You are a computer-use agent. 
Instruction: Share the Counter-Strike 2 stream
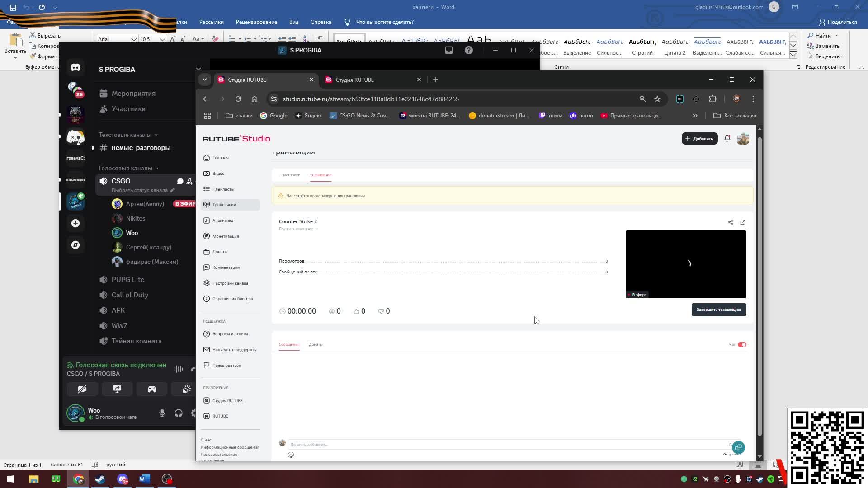[731, 222]
